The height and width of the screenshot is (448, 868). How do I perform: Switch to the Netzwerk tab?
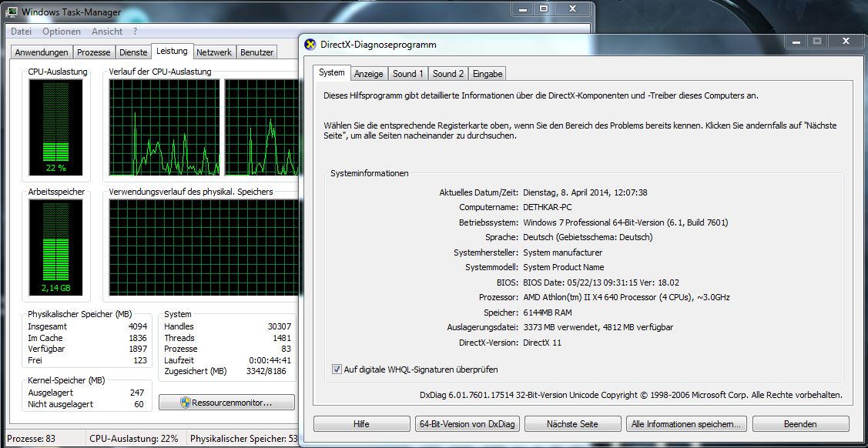coord(214,52)
